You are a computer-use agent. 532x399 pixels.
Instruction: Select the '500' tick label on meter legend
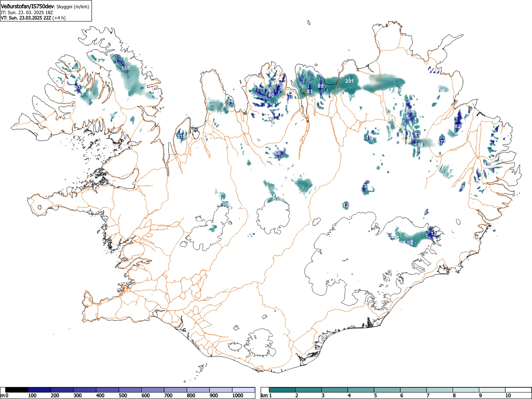click(123, 396)
